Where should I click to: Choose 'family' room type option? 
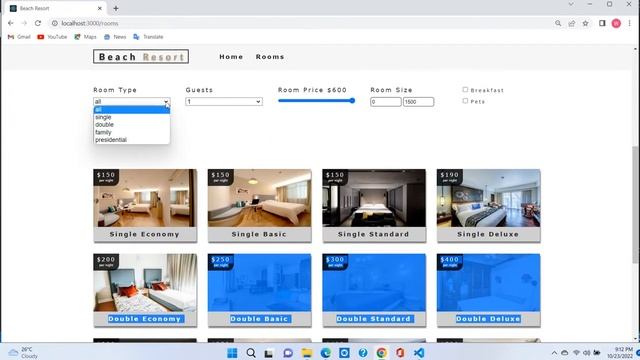(x=131, y=132)
